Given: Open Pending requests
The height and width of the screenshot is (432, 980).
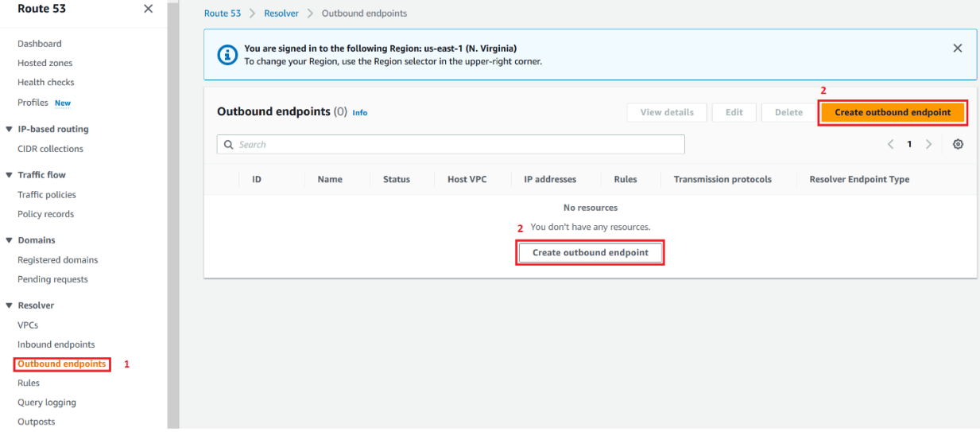Looking at the screenshot, I should (x=52, y=279).
